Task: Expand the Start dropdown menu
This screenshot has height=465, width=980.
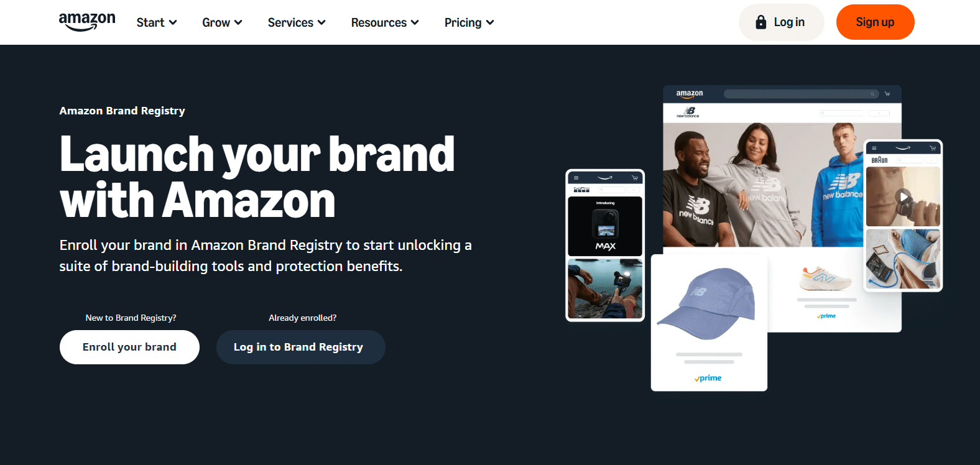Action: point(157,22)
